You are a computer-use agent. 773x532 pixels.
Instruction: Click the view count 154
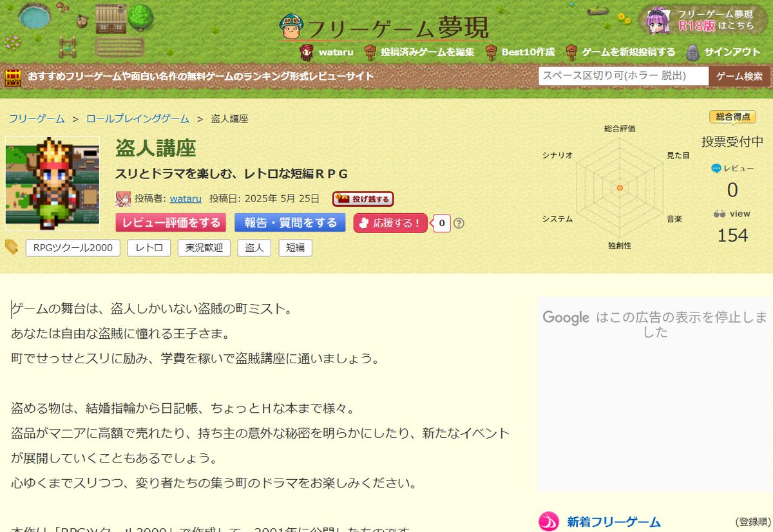pos(732,236)
